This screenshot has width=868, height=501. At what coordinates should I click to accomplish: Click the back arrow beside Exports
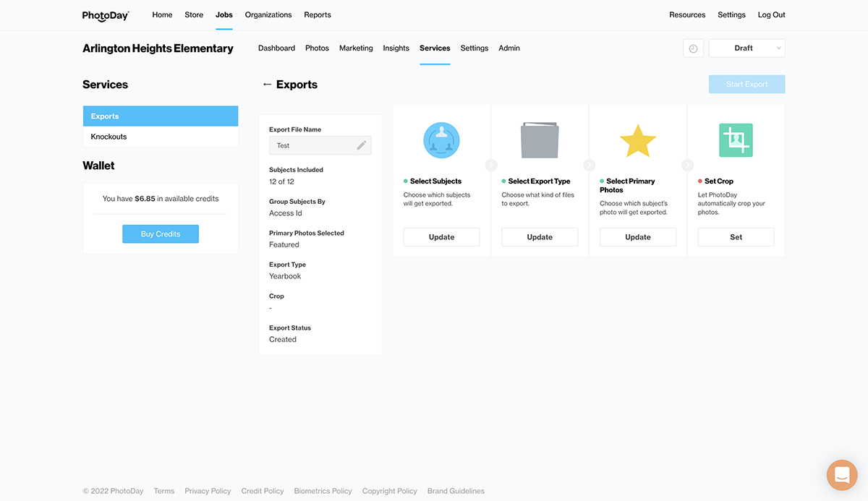[x=267, y=85]
